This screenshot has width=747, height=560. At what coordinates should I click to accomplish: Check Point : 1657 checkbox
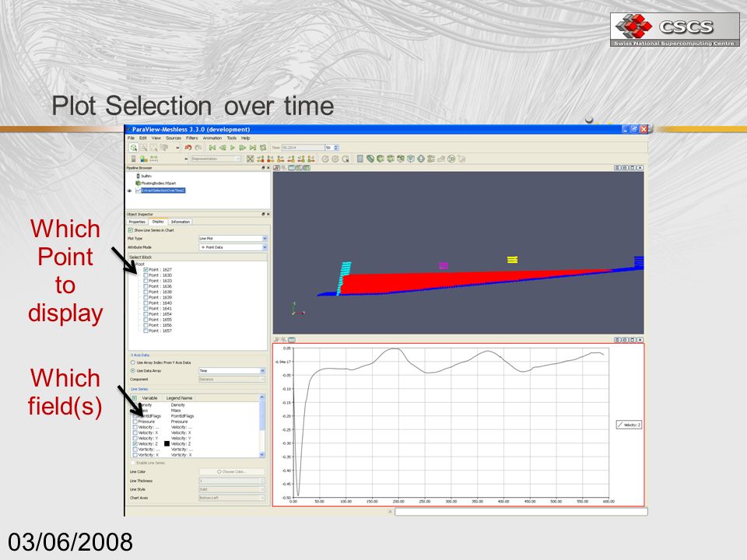[x=146, y=331]
